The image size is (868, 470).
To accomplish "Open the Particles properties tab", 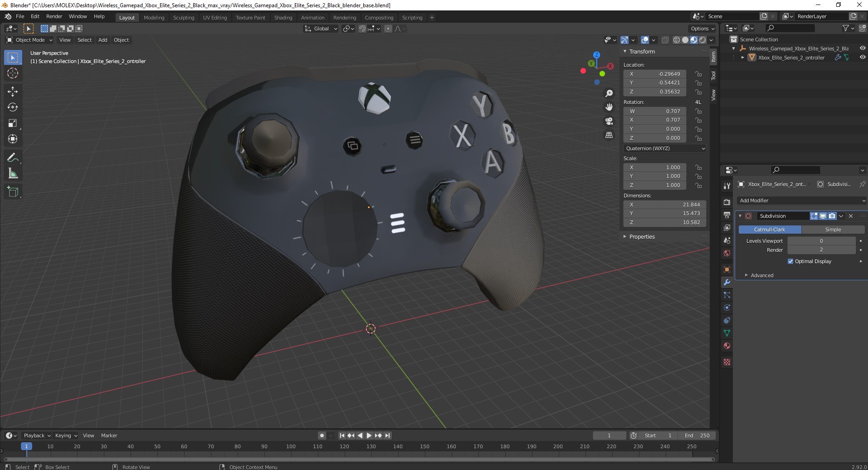I will (x=727, y=295).
